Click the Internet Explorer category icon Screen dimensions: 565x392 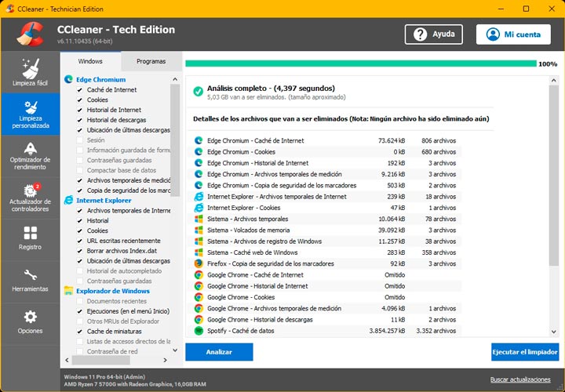coord(68,200)
